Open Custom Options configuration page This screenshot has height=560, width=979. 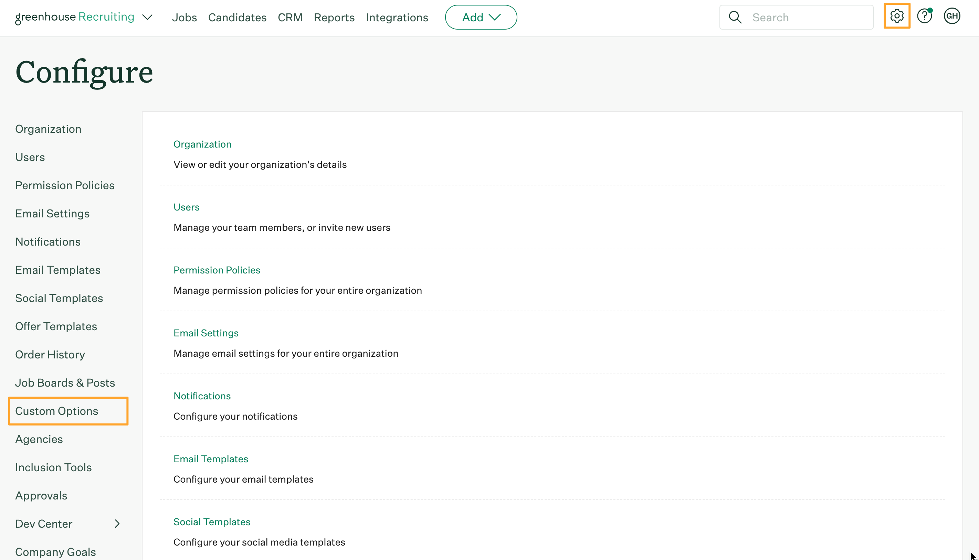56,410
